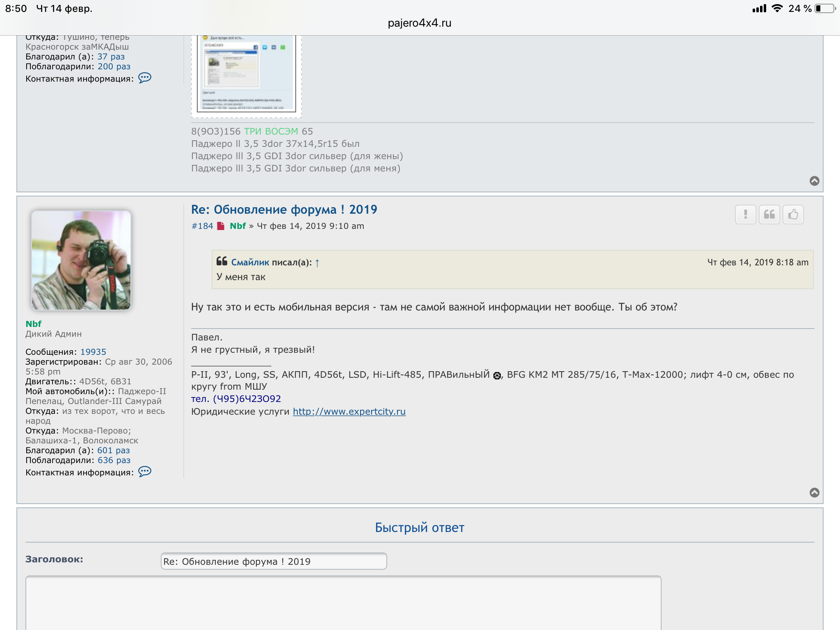840x630 pixels.
Task: Click the quote reply icon on post #184
Action: pyautogui.click(x=769, y=215)
